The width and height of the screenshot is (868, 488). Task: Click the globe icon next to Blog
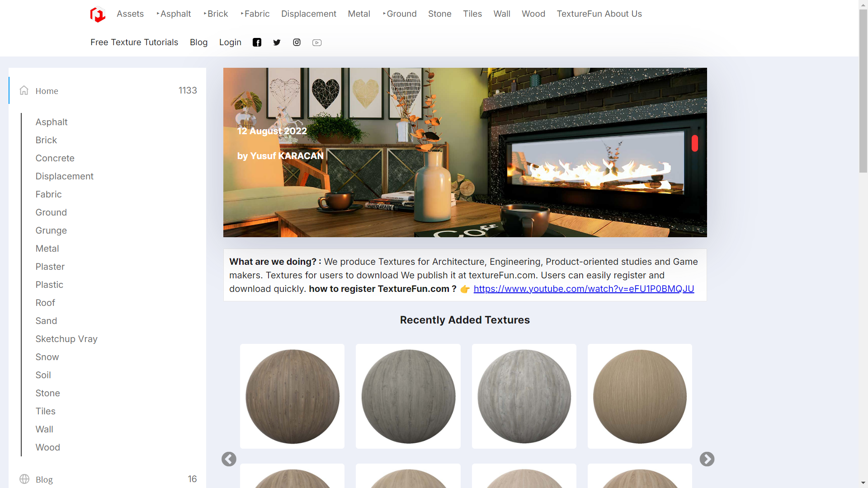[24, 479]
